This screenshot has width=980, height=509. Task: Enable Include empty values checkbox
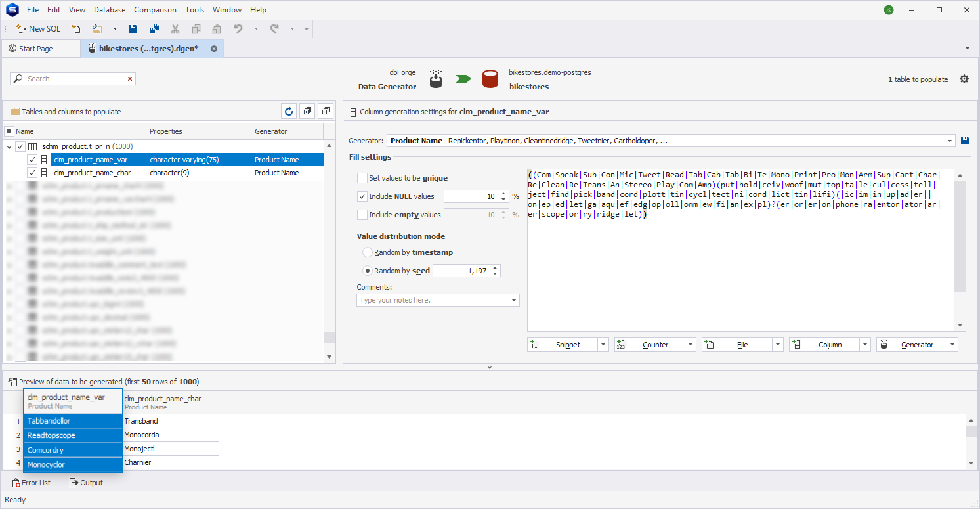click(x=362, y=215)
